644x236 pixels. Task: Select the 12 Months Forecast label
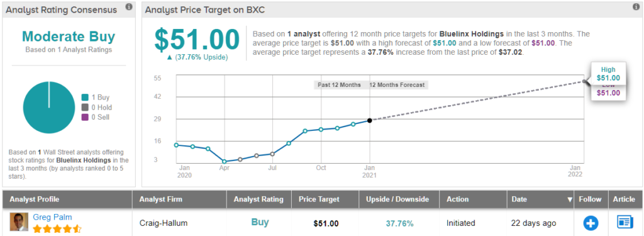[397, 85]
